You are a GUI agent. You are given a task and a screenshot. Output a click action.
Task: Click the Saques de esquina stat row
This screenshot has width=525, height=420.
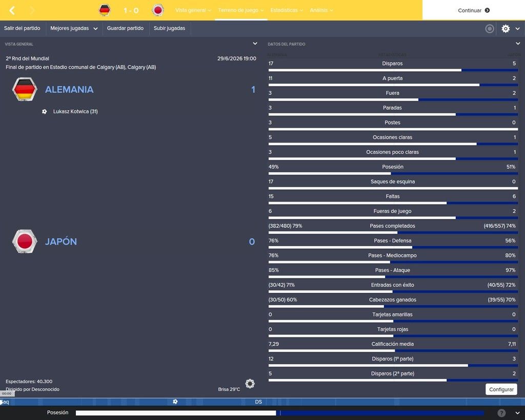(x=393, y=183)
